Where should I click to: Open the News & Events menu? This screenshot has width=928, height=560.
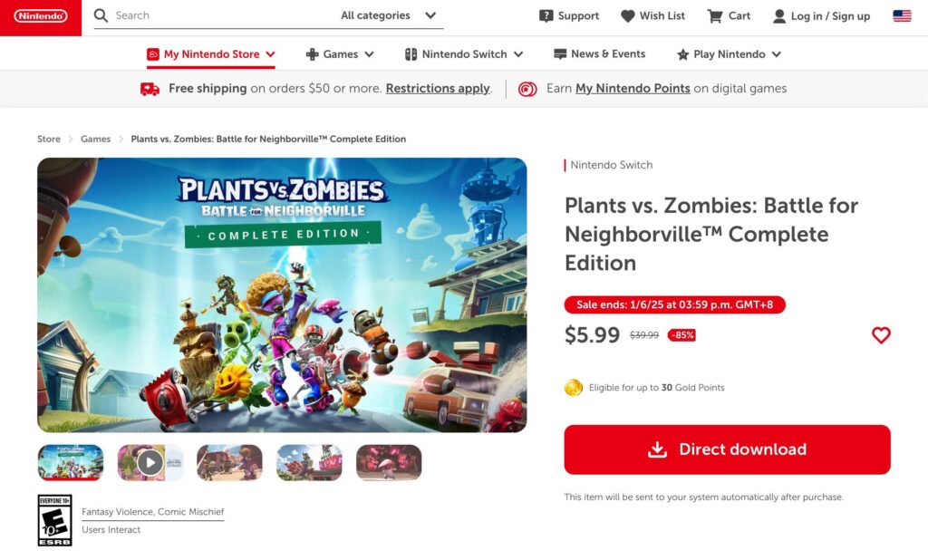[x=599, y=54]
